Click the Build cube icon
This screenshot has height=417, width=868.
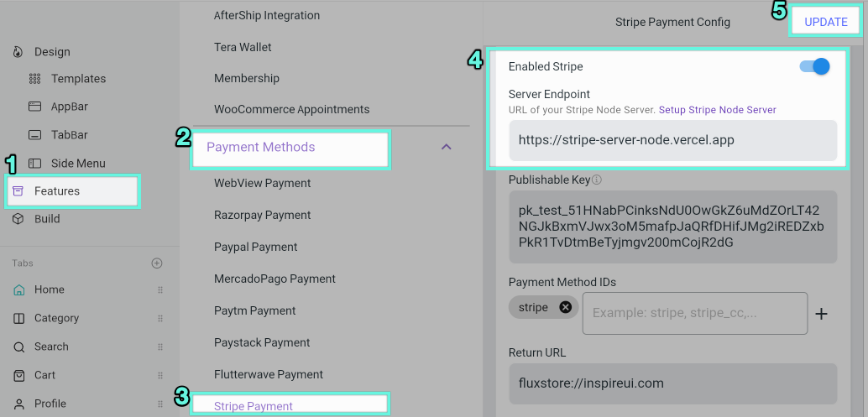click(x=18, y=219)
